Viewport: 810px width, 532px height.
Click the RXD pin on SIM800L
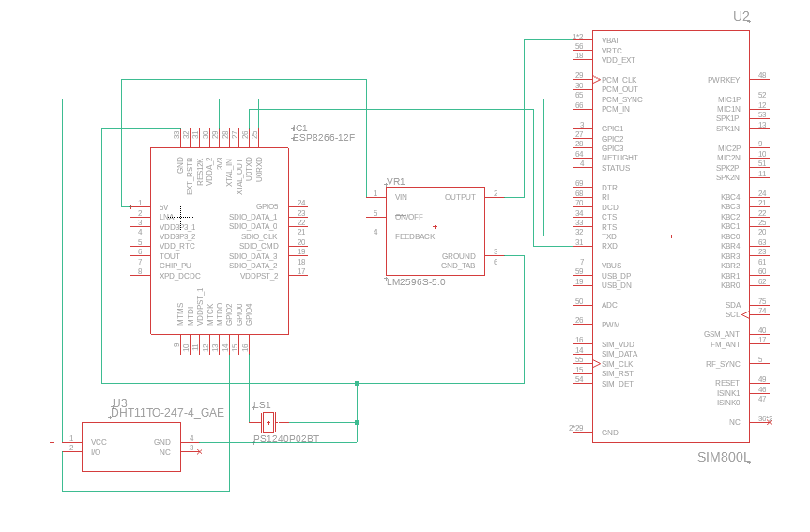[609, 246]
